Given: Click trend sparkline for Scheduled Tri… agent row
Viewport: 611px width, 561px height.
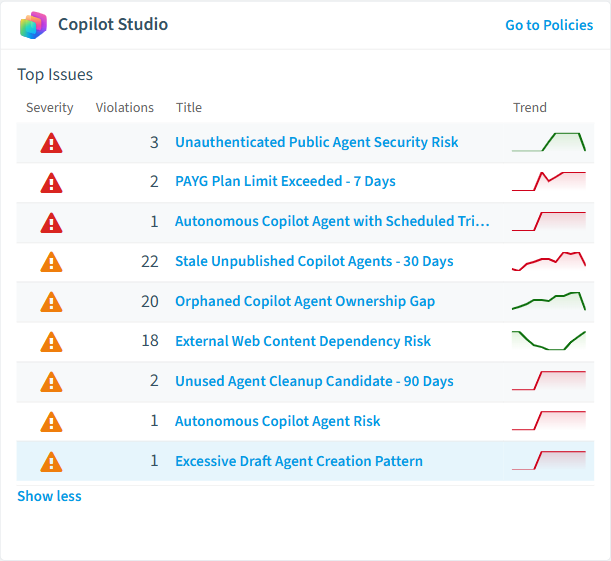Looking at the screenshot, I should click(549, 221).
